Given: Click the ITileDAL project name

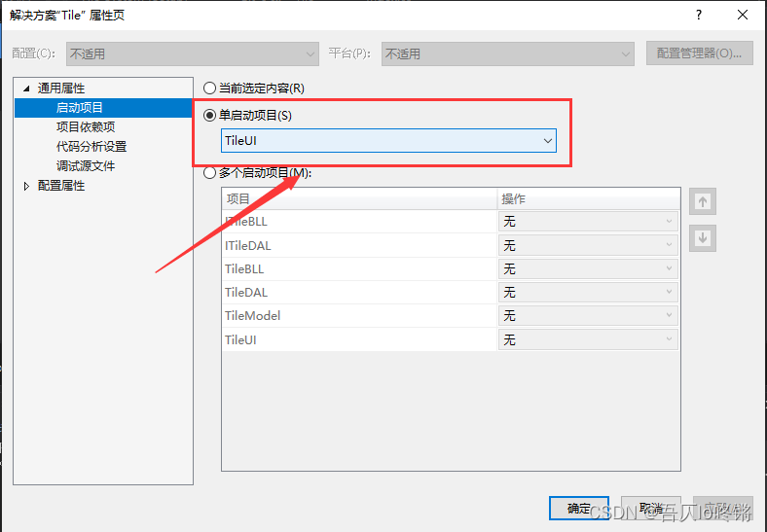Looking at the screenshot, I should pyautogui.click(x=248, y=245).
